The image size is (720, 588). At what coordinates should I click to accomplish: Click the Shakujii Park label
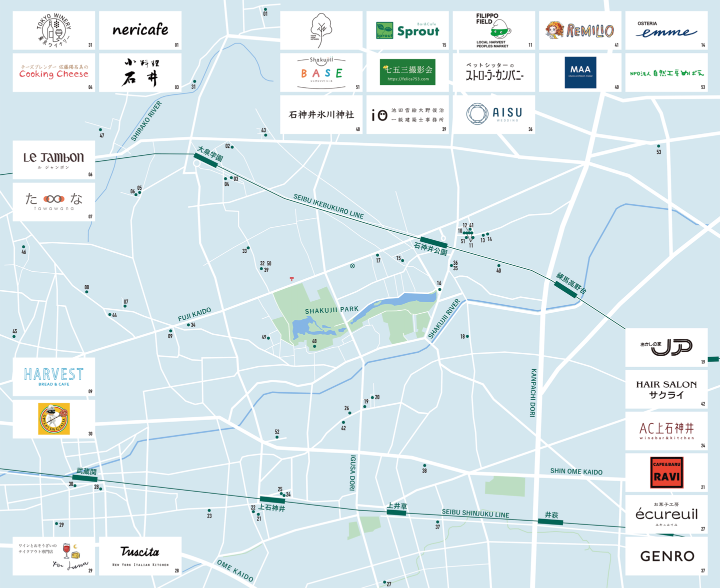[x=331, y=310]
